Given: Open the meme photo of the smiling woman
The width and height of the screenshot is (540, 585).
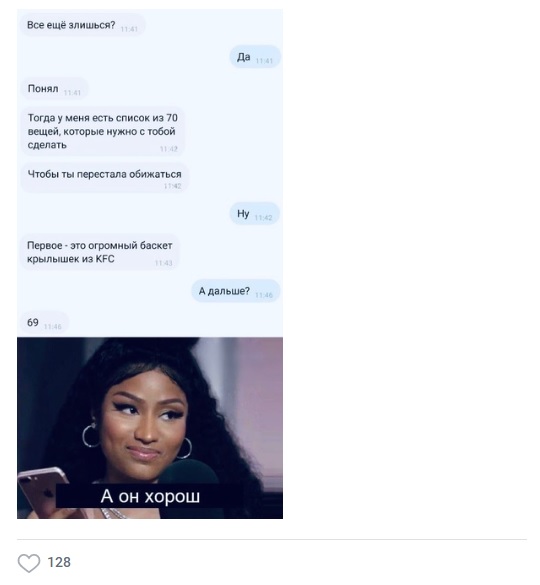Looking at the screenshot, I should point(150,428).
